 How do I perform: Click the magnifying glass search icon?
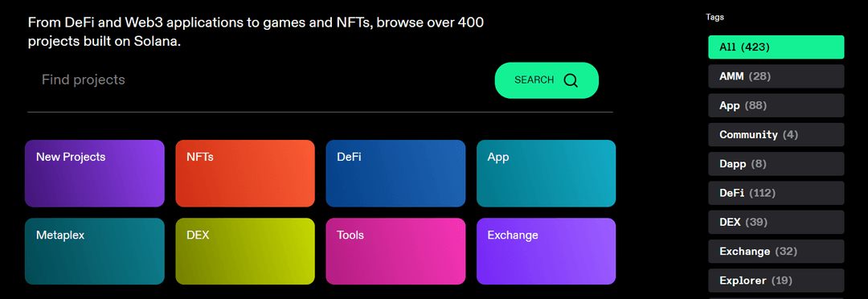coord(571,80)
